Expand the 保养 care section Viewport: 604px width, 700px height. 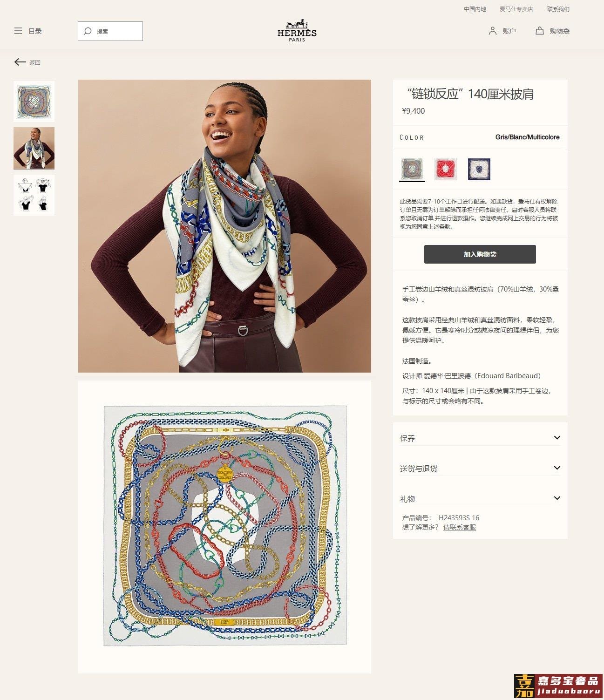pos(480,438)
